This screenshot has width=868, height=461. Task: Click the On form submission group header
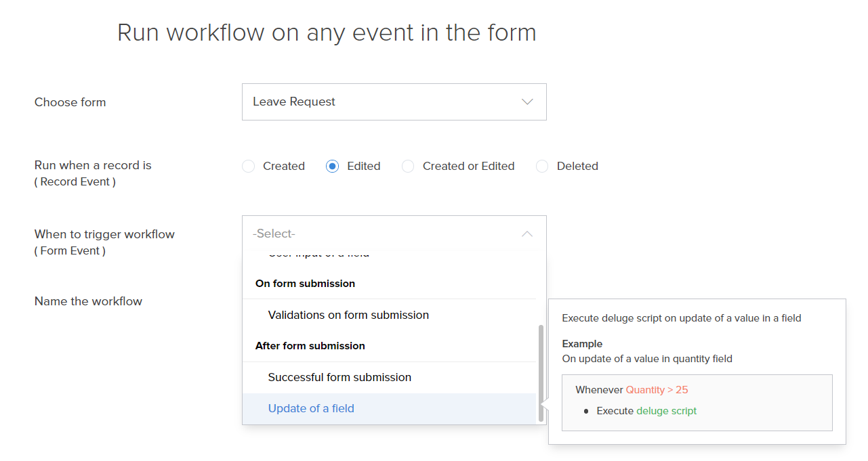(x=305, y=284)
